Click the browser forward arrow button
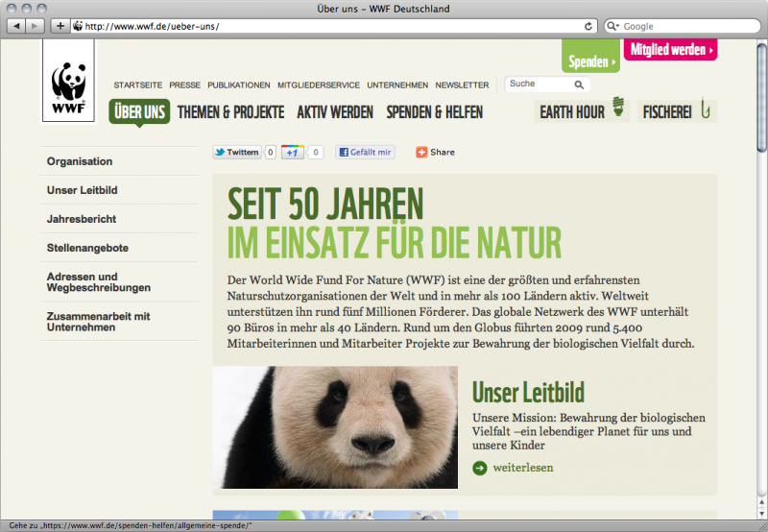The image size is (768, 532). [x=35, y=26]
